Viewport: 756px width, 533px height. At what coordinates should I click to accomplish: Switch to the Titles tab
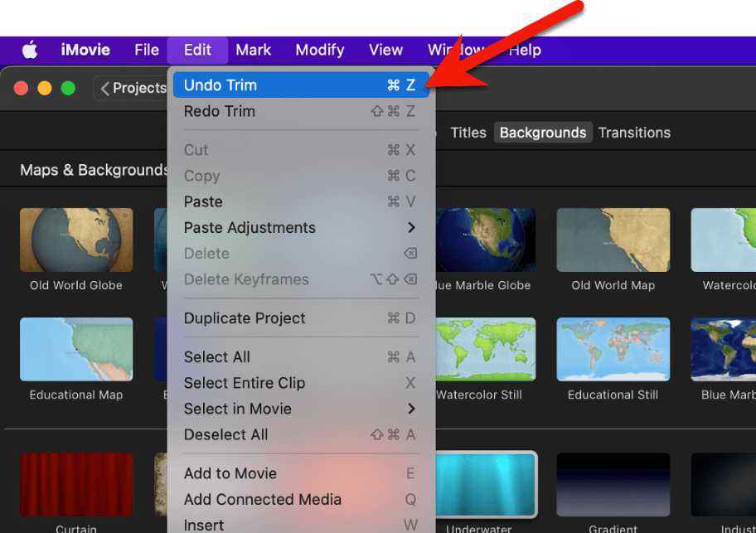tap(468, 133)
